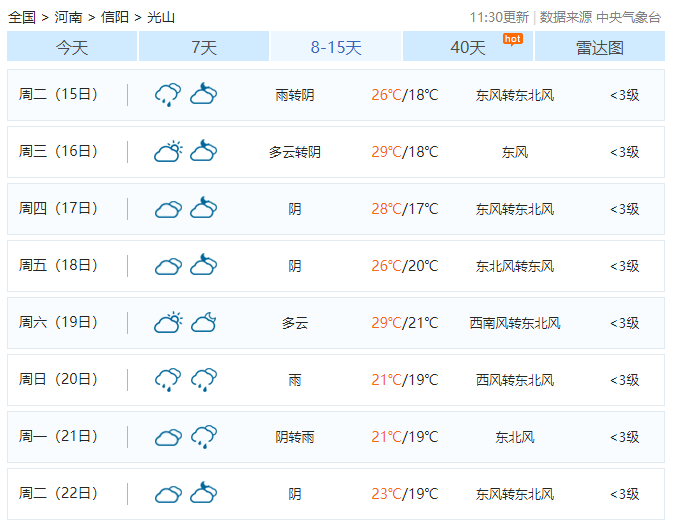673x526 pixels.
Task: Go to 全国 in the breadcrumb
Action: (x=22, y=17)
